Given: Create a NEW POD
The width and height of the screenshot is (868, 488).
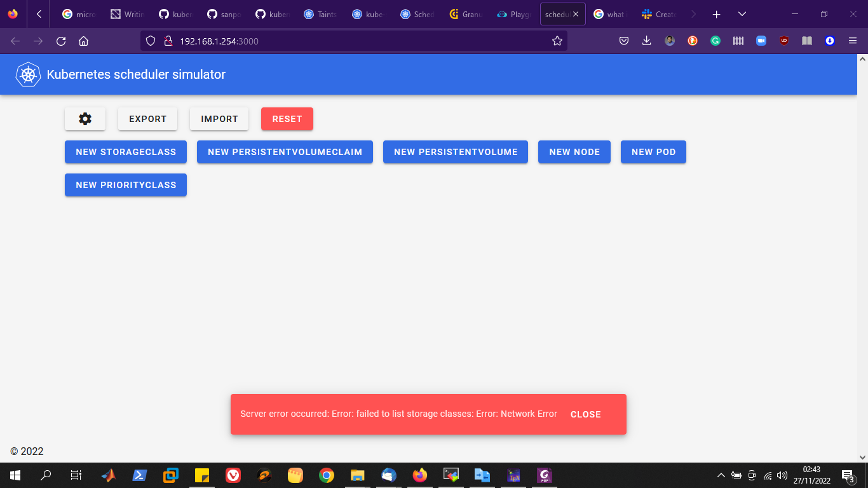Looking at the screenshot, I should coord(653,152).
